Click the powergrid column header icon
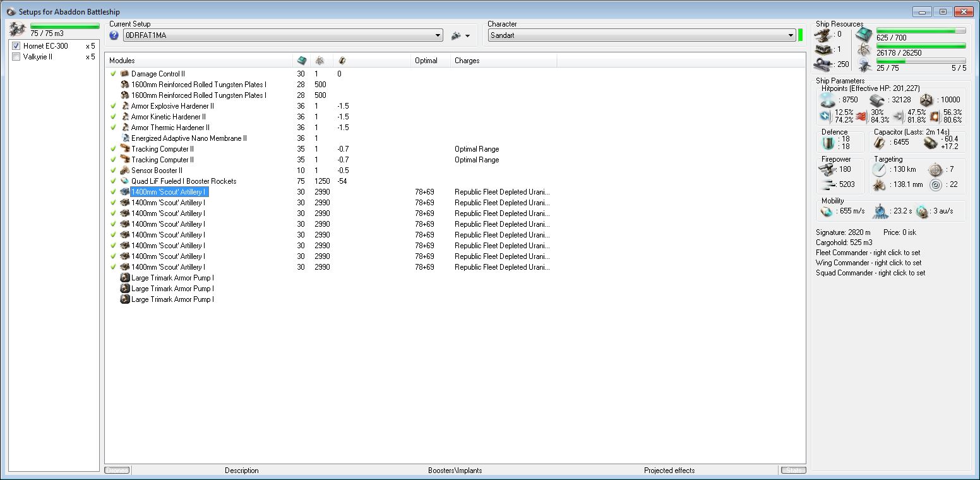Viewport: 980px width, 480px height. (x=320, y=61)
